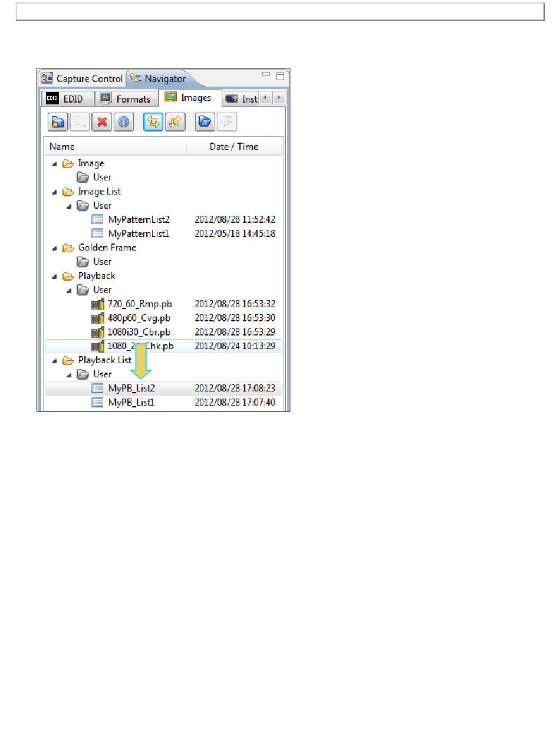Open the Formats tab
This screenshot has width=560, height=747.
coord(126,98)
